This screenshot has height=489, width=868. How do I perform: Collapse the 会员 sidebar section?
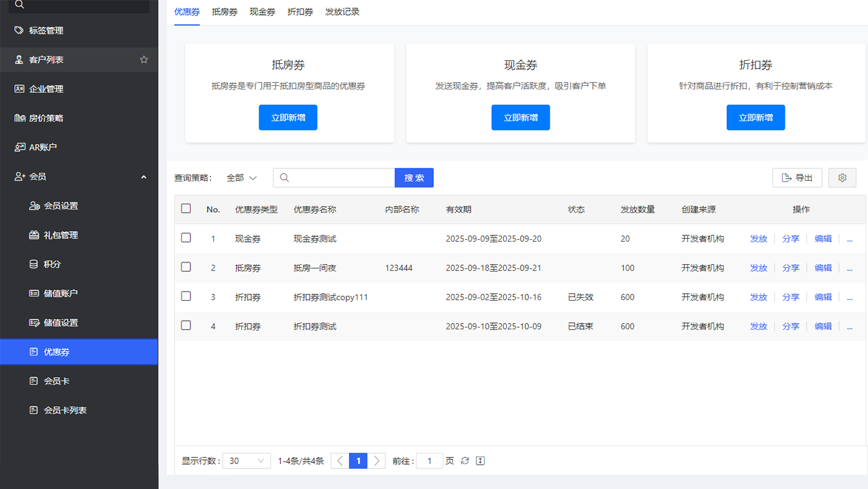[x=143, y=176]
